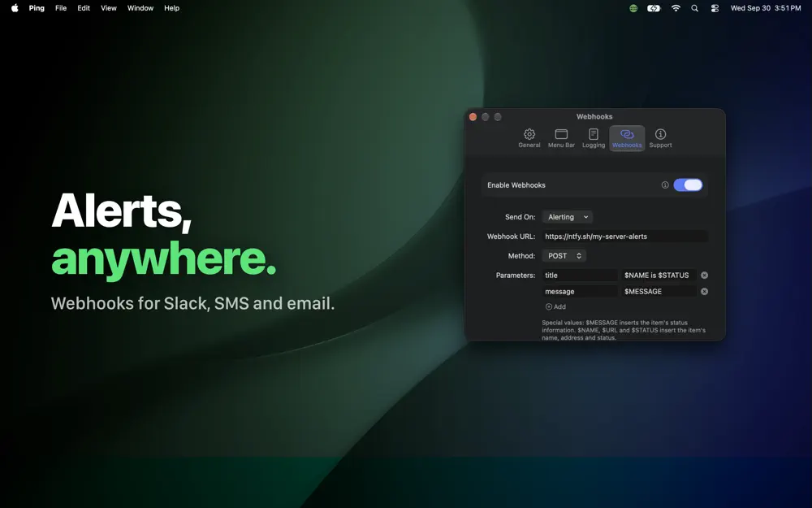Open the Window menu

(140, 8)
